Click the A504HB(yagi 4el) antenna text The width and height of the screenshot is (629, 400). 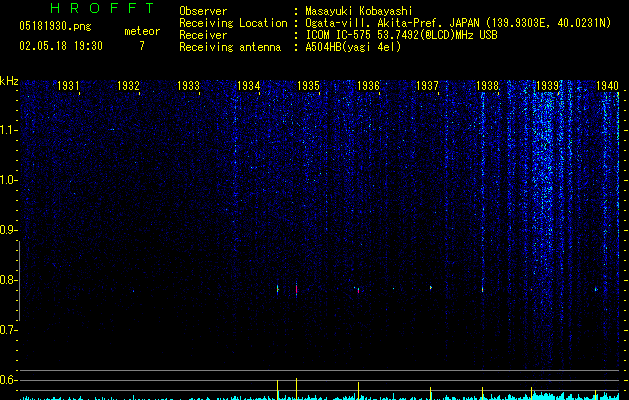point(353,47)
